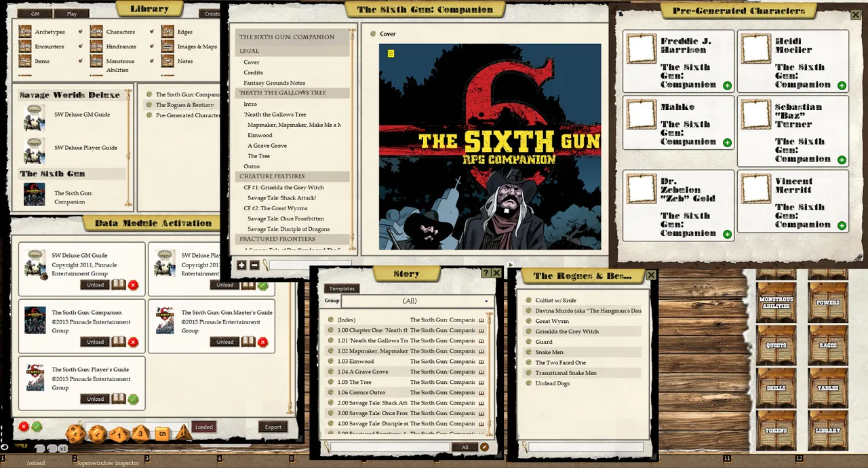Toggle the Characters checkmark in Library

tap(151, 32)
